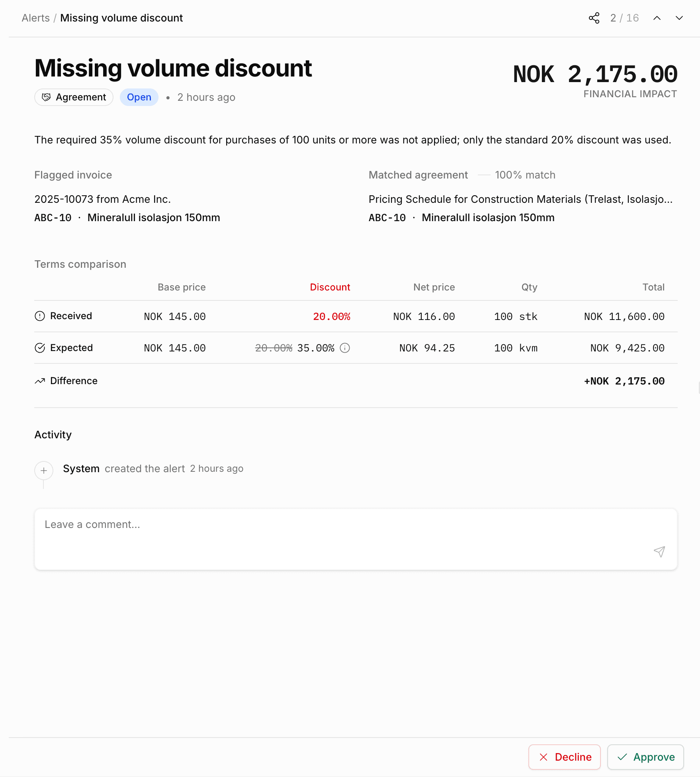
Task: Open the info tooltip beside 35.00% discount
Action: (344, 348)
